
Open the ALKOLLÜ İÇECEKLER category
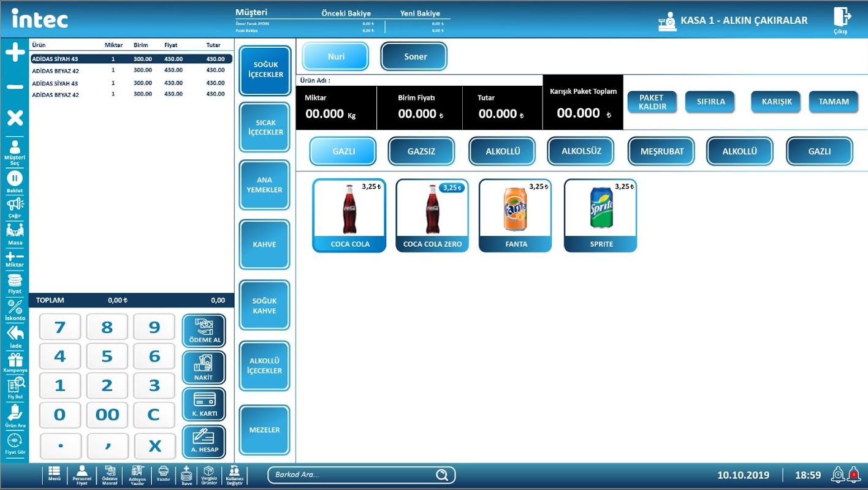(265, 366)
